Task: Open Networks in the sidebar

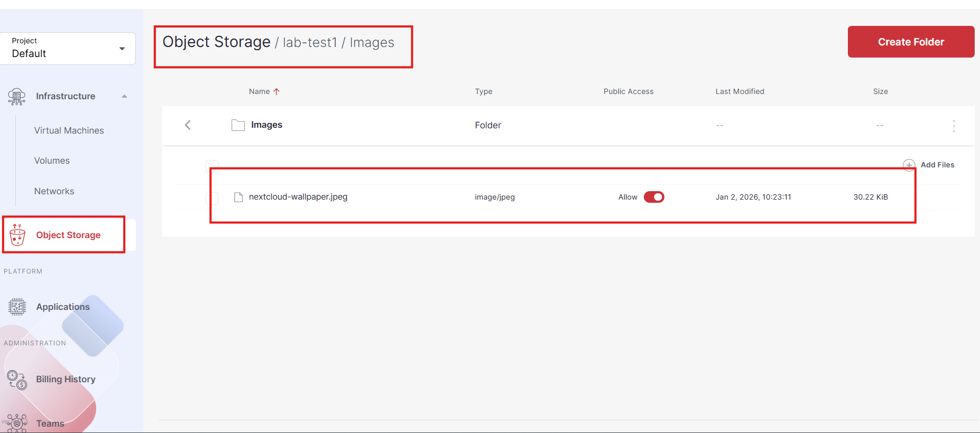Action: coord(54,191)
